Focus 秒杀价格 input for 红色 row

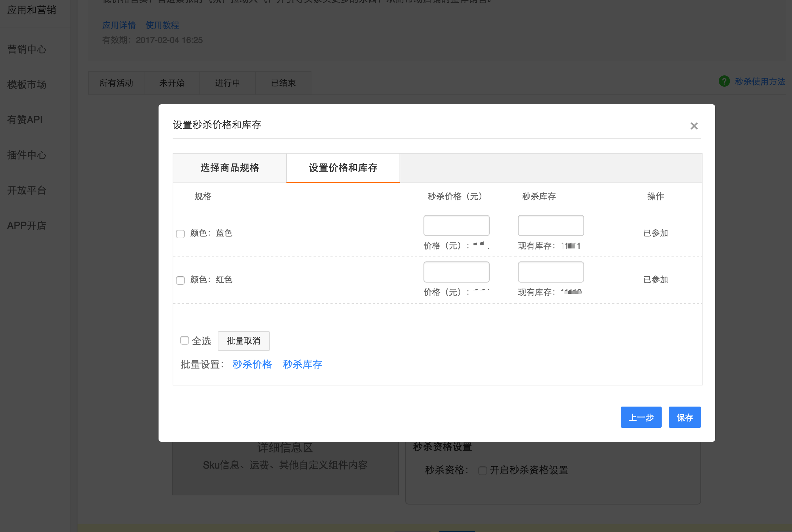click(457, 272)
